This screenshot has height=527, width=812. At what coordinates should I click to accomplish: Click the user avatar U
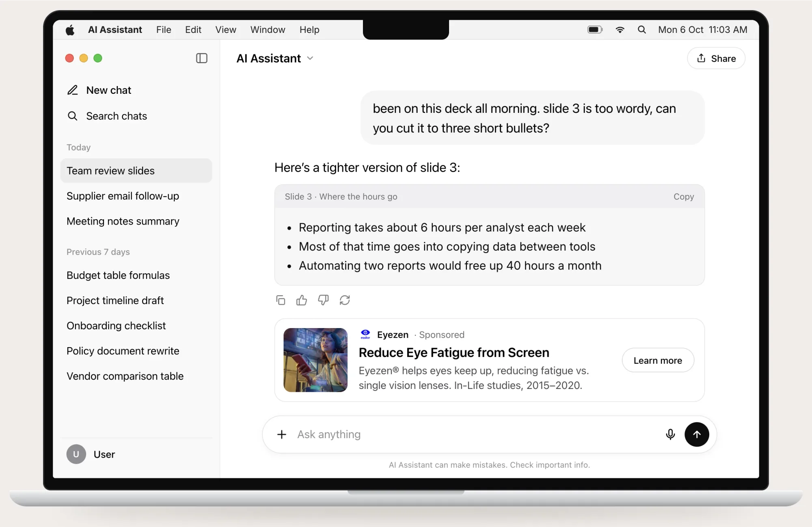[x=76, y=454]
